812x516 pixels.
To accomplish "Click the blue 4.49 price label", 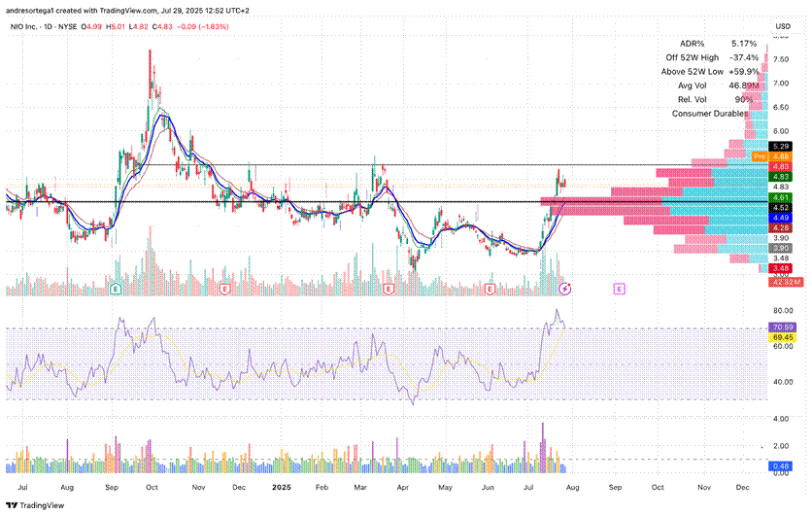I will 780,218.
